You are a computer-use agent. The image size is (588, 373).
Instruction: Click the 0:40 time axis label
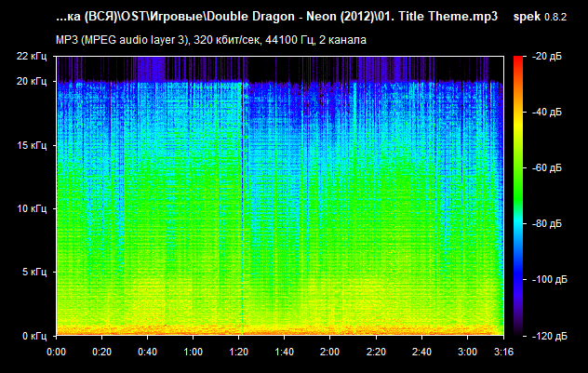147,353
